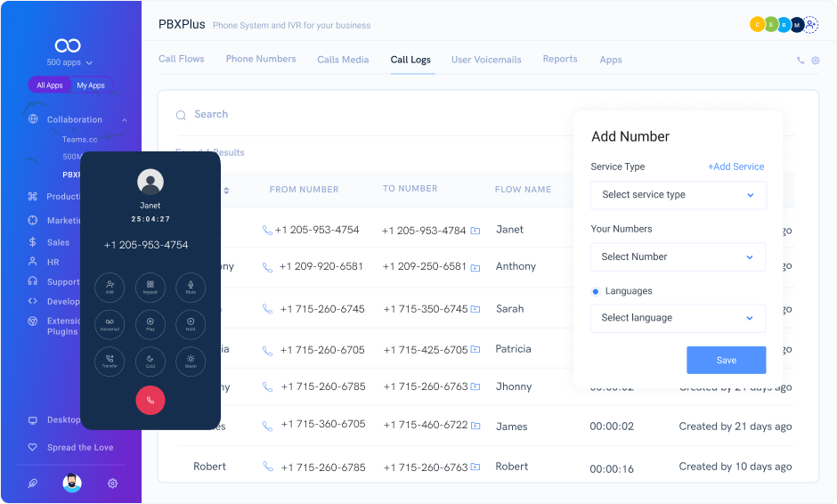
Task: Open settings gear in sidebar footer
Action: point(113,484)
